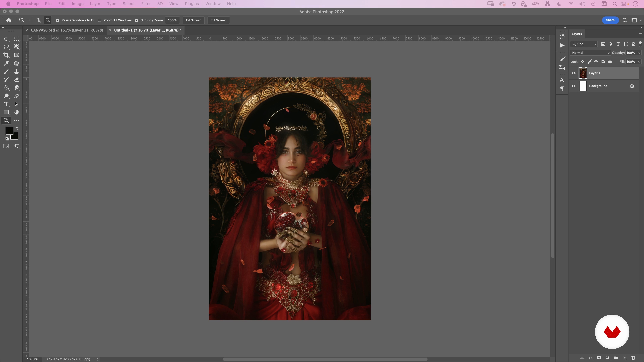Open the Image menu

coord(77,4)
